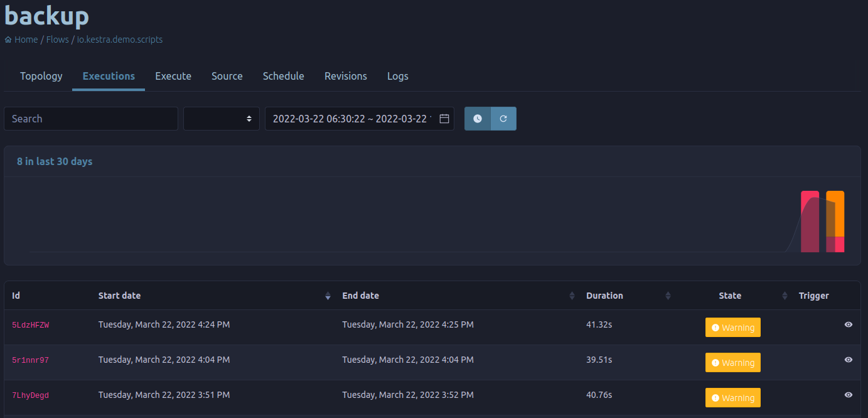View details of execution 5LdzHFZW via eye icon
868x418 pixels.
tap(849, 324)
